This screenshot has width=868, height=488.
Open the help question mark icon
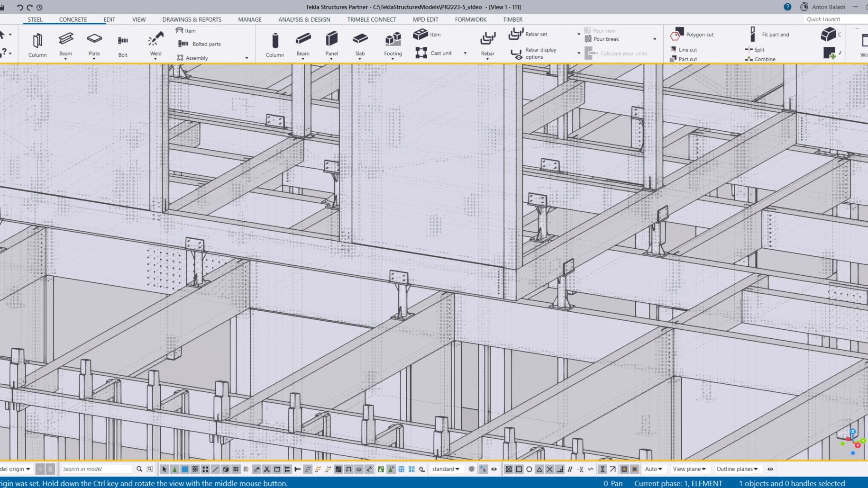click(787, 7)
